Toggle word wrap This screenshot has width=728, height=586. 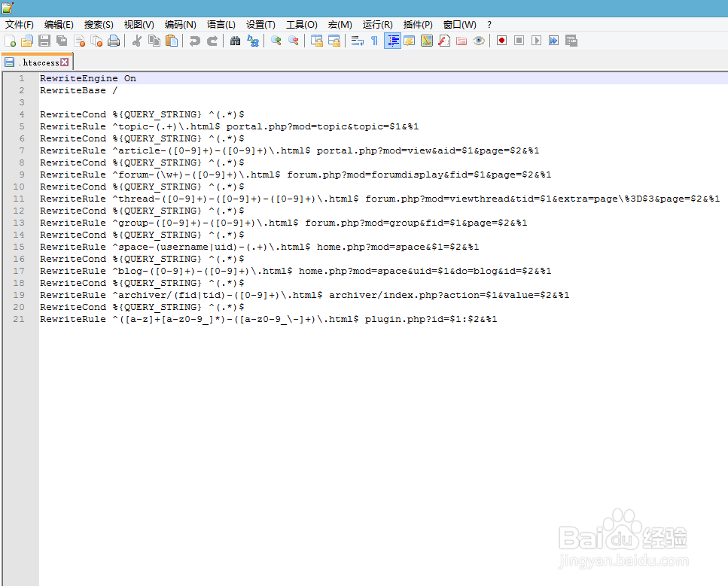point(358,41)
